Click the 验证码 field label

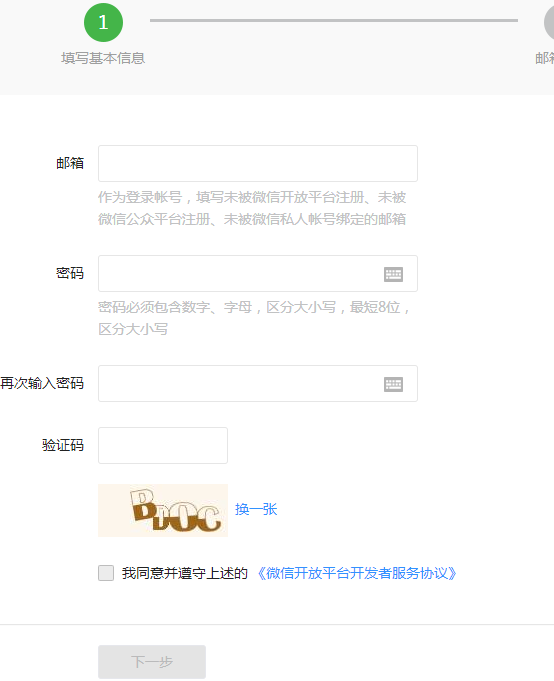(63, 445)
